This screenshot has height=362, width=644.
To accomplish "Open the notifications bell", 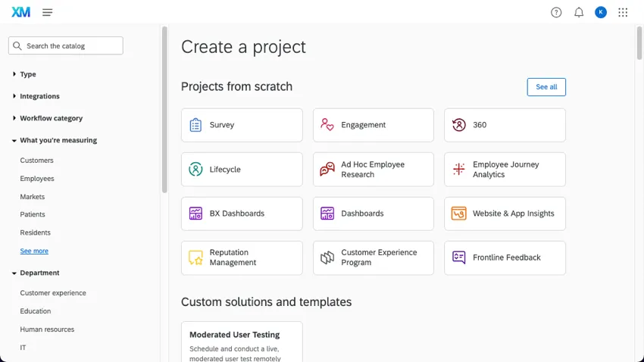I will point(579,12).
